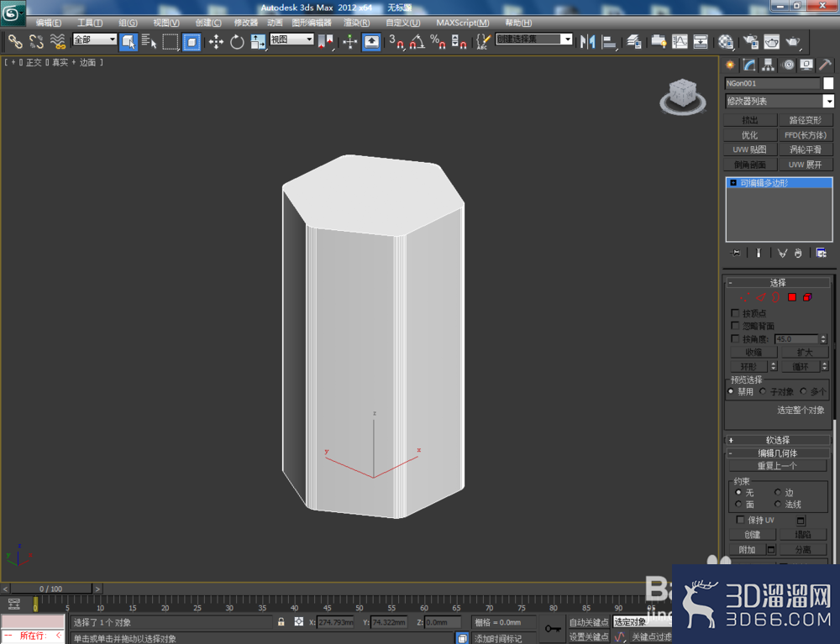
Task: Choose Rectangular Selection Region tool
Action: pyautogui.click(x=170, y=41)
